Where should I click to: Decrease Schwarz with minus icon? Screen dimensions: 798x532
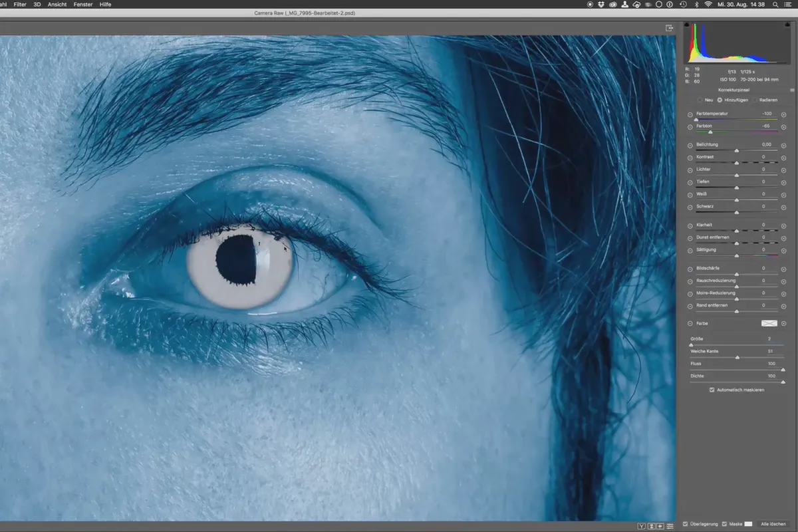tap(690, 207)
